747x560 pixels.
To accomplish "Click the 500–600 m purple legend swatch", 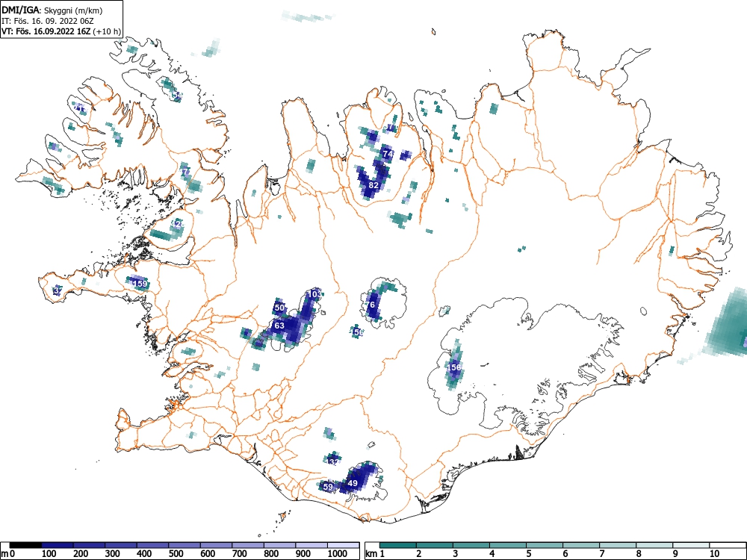I will point(185,545).
